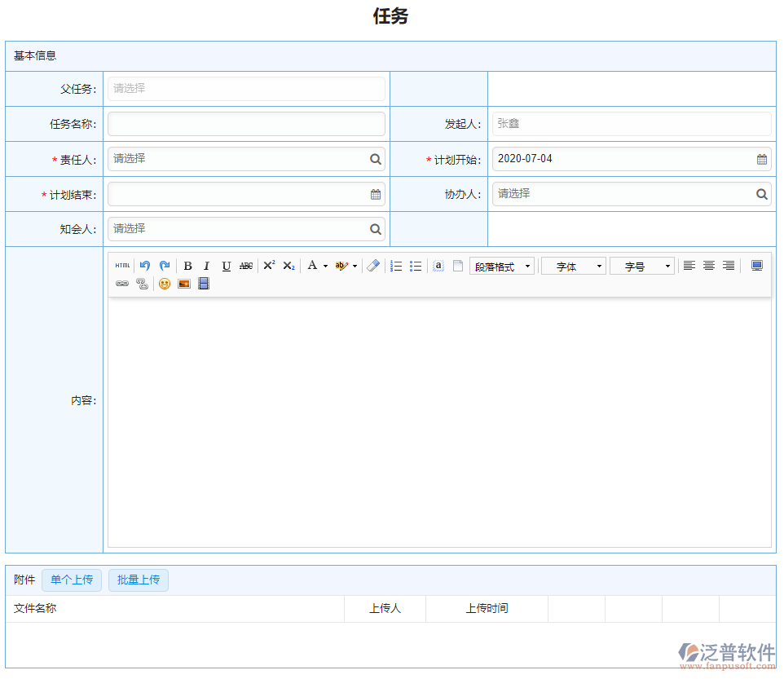Click the Insert Media icon
Image resolution: width=784 pixels, height=679 pixels.
pyautogui.click(x=203, y=284)
